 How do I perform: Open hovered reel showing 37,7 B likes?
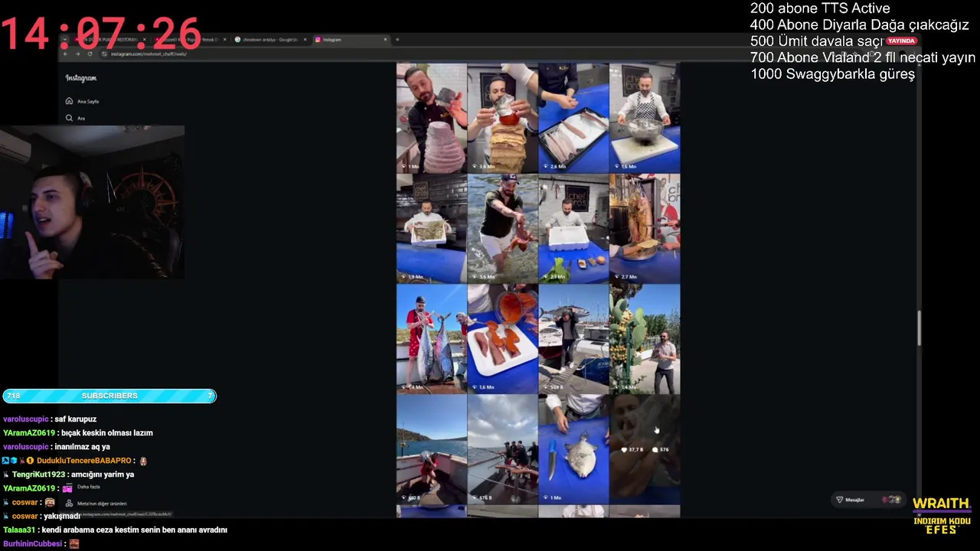click(645, 449)
